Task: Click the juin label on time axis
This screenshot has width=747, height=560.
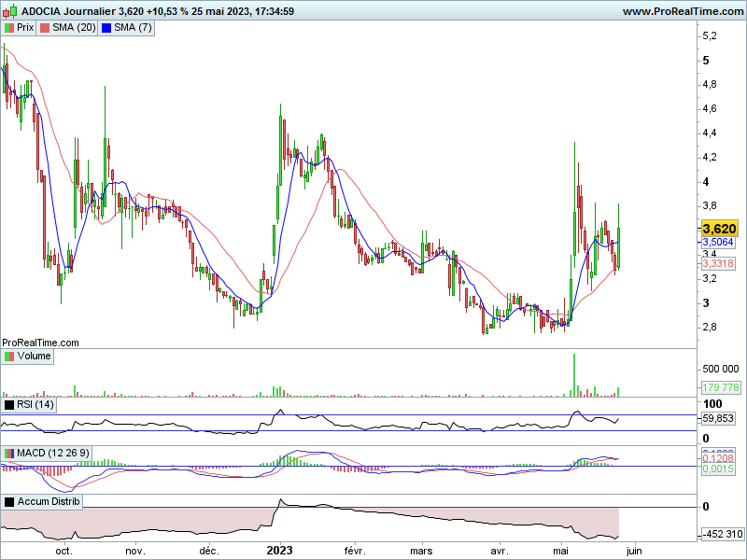Action: click(x=634, y=552)
